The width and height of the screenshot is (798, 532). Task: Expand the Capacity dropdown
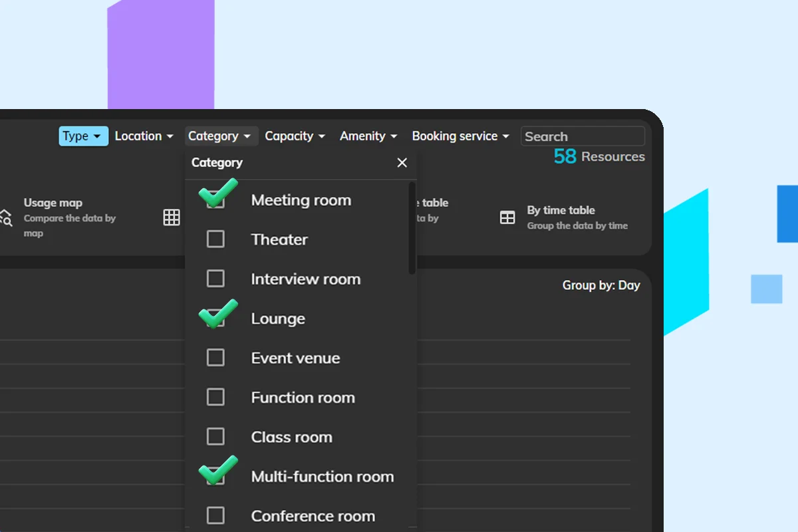point(295,136)
